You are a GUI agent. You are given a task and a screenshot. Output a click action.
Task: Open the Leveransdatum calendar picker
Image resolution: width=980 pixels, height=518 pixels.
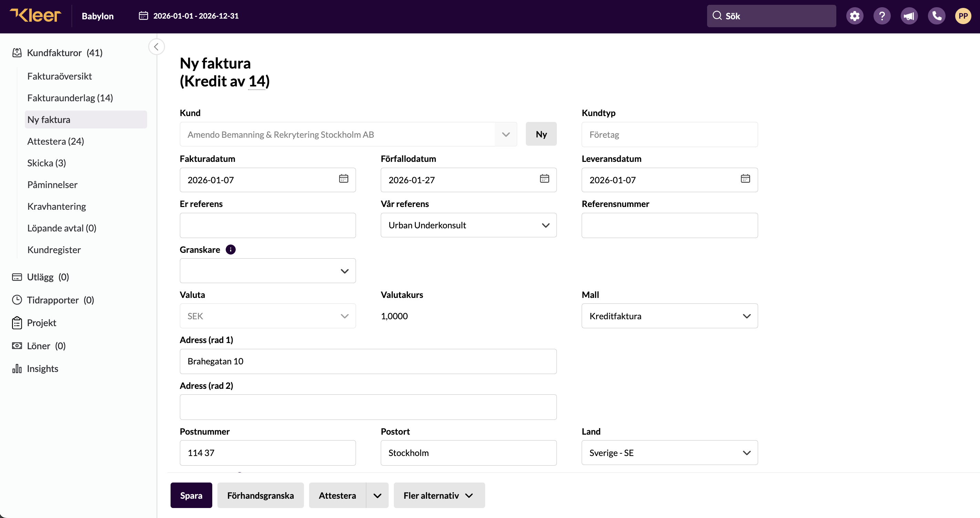click(x=745, y=179)
